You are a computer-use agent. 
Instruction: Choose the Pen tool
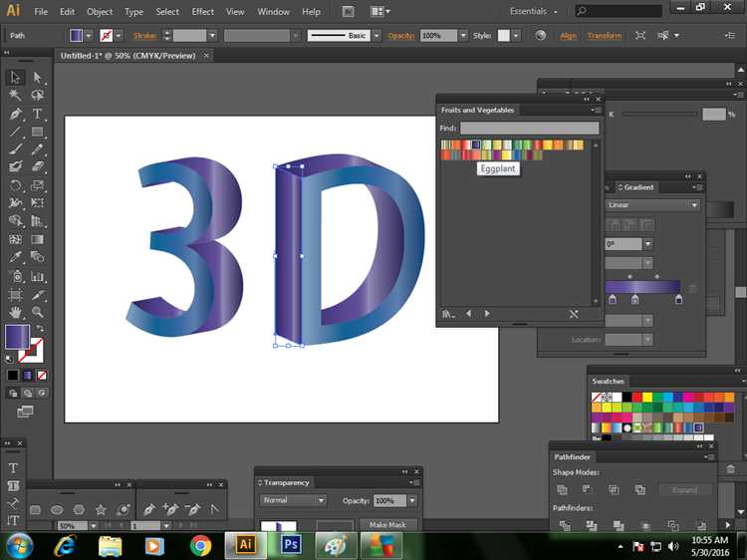tap(15, 114)
